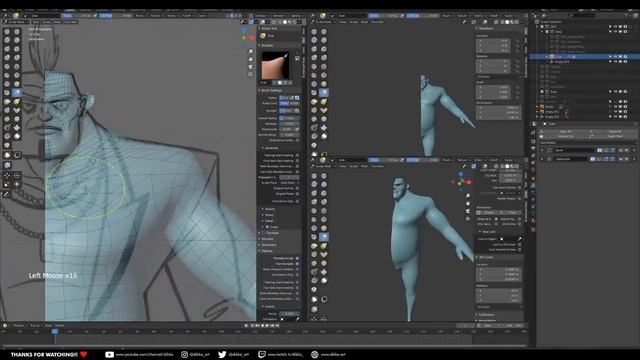Screen dimensions: 640x360
Task: Click the highlighted Grab brush in bottom-right viewport
Action: 324,237
